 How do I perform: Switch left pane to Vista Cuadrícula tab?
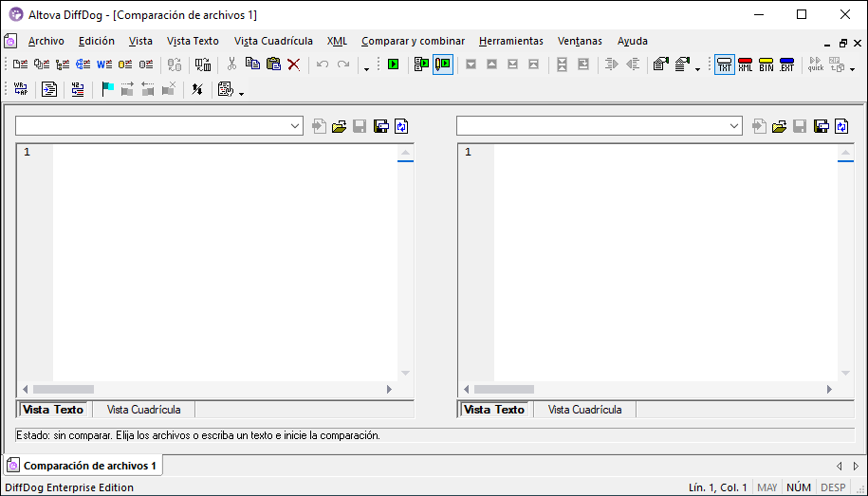click(143, 410)
